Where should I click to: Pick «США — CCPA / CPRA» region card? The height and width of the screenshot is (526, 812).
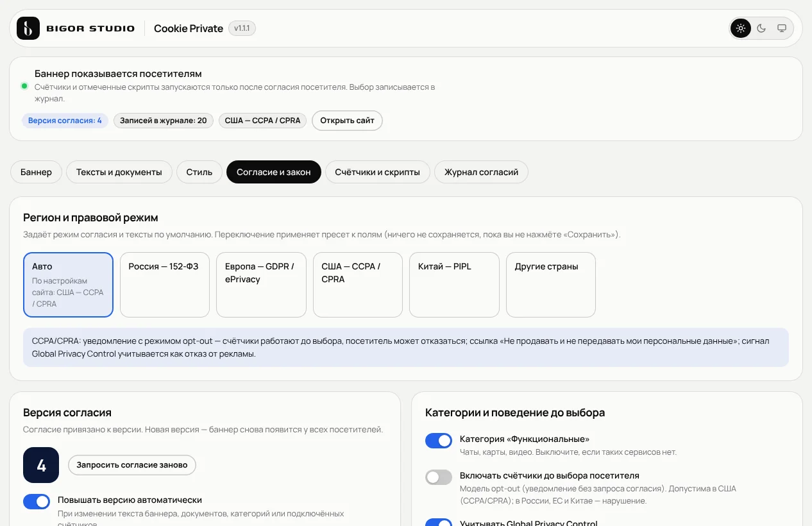click(358, 285)
